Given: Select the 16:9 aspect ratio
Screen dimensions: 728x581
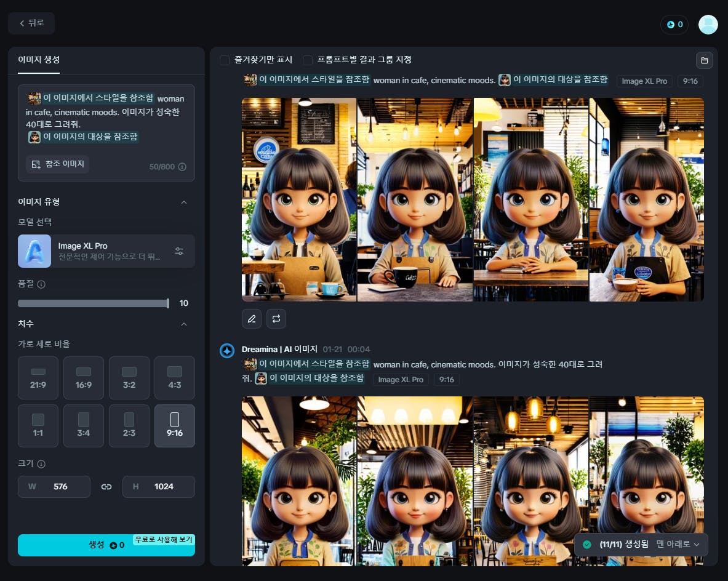Looking at the screenshot, I should click(84, 378).
